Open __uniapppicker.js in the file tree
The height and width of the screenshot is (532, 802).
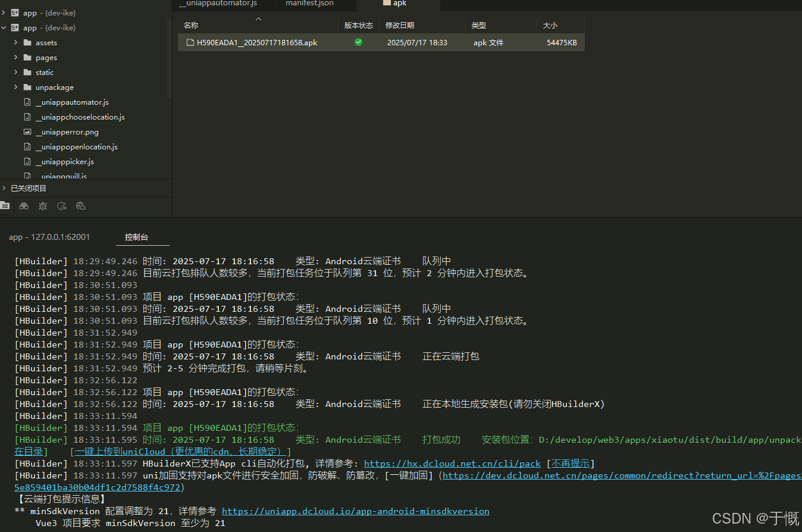click(64, 162)
